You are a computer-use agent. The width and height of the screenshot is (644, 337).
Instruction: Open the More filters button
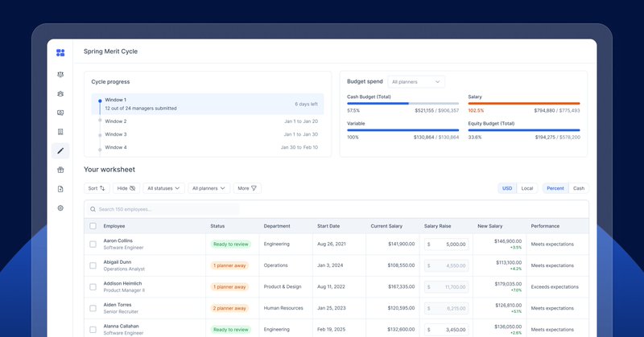pos(247,188)
